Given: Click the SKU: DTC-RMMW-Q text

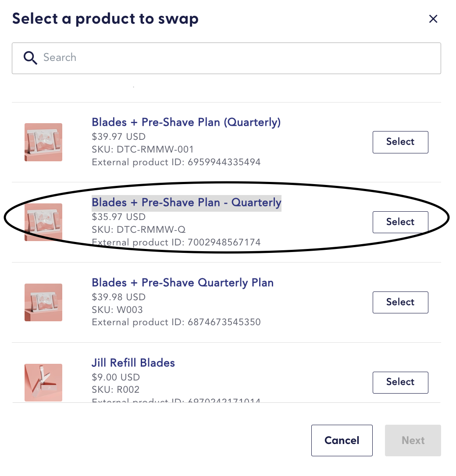Looking at the screenshot, I should pos(139,229).
